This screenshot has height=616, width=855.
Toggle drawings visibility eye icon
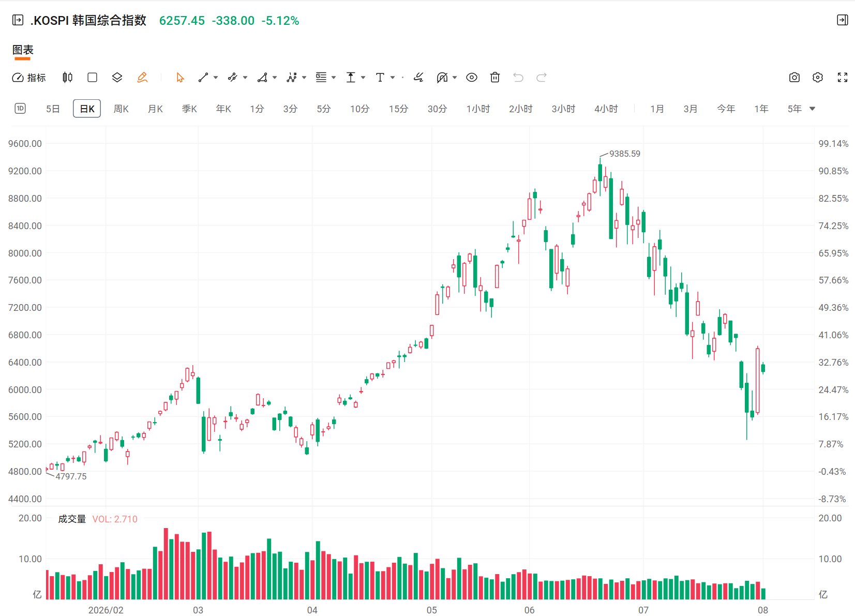click(x=472, y=78)
